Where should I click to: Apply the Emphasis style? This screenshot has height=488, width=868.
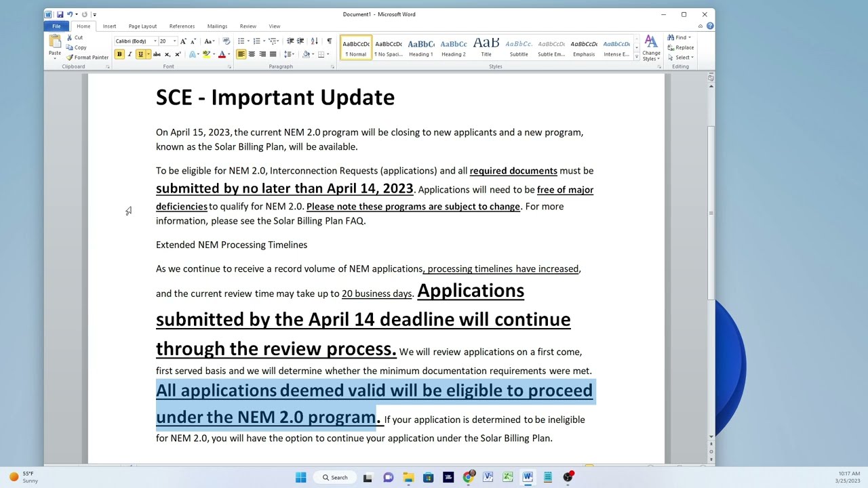click(x=584, y=47)
